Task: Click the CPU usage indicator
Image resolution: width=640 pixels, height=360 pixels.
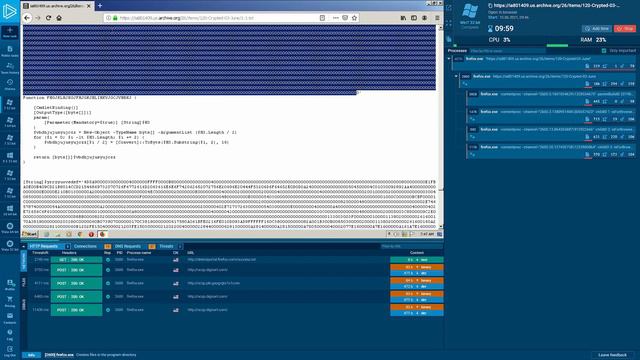Action: coord(500,40)
